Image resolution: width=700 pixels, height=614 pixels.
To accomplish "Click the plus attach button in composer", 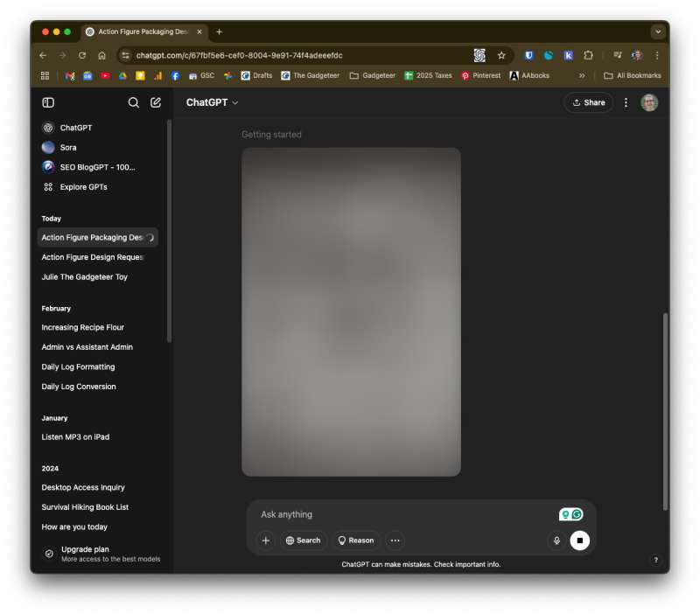I will [x=266, y=541].
